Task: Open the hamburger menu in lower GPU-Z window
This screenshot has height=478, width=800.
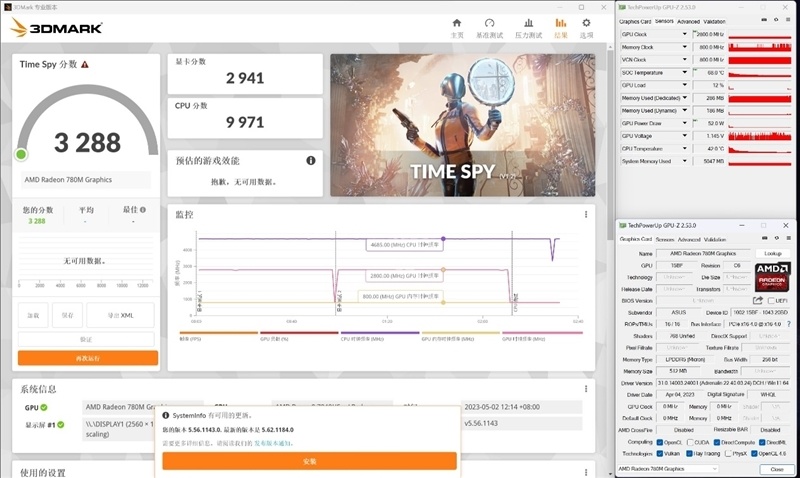Action: (788, 238)
